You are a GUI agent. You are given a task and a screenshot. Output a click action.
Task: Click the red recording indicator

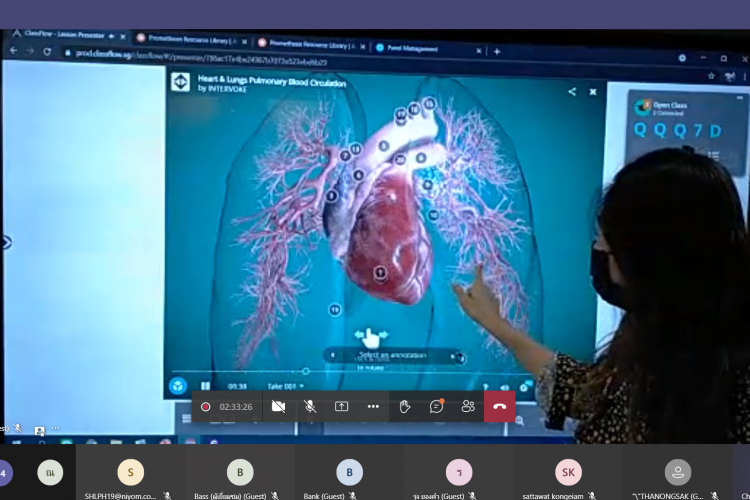pyautogui.click(x=206, y=406)
